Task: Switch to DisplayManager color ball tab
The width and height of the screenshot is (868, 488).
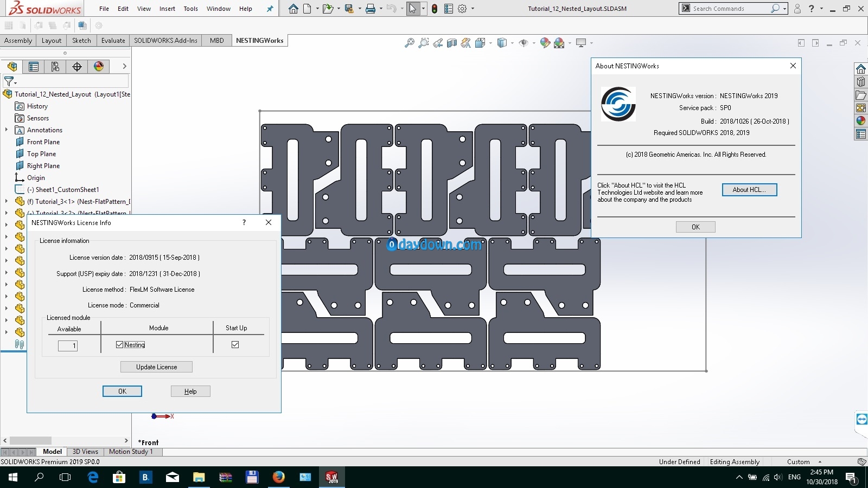Action: click(99, 66)
